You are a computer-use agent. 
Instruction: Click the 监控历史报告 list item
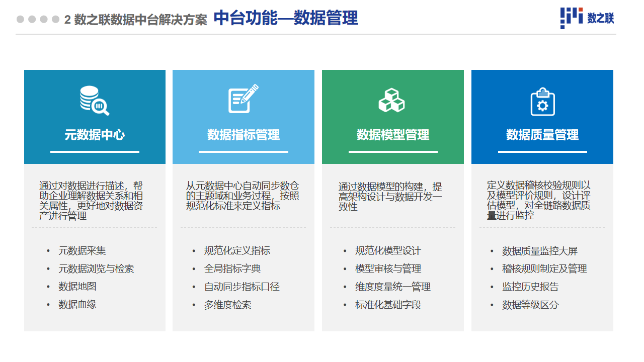point(530,287)
